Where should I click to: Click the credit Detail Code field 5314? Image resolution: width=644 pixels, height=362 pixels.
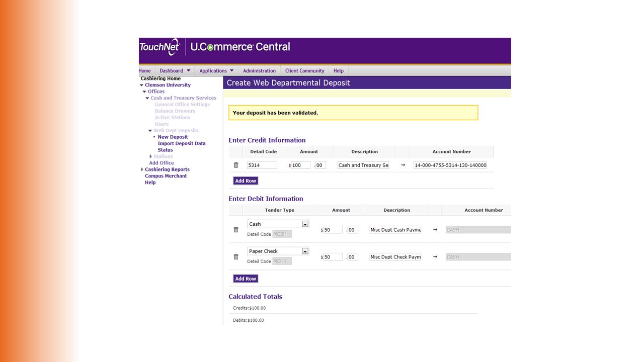262,165
